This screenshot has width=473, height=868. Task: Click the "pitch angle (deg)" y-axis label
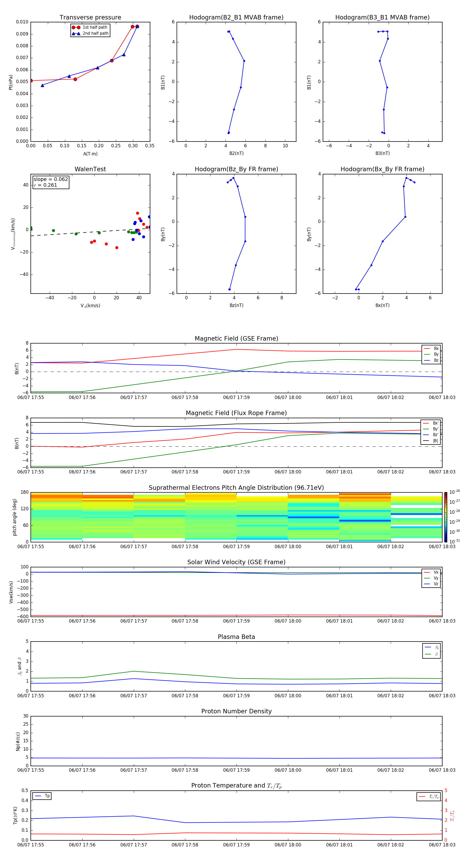point(14,517)
